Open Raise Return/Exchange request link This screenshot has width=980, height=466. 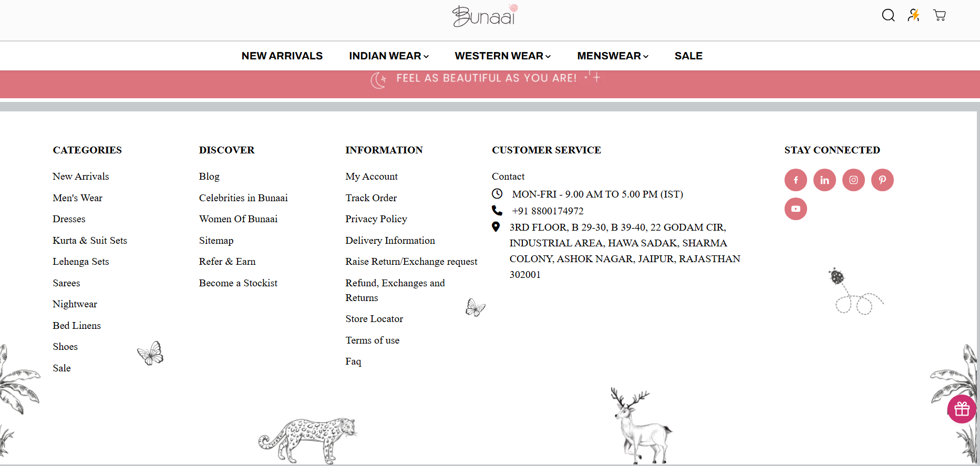pyautogui.click(x=411, y=262)
